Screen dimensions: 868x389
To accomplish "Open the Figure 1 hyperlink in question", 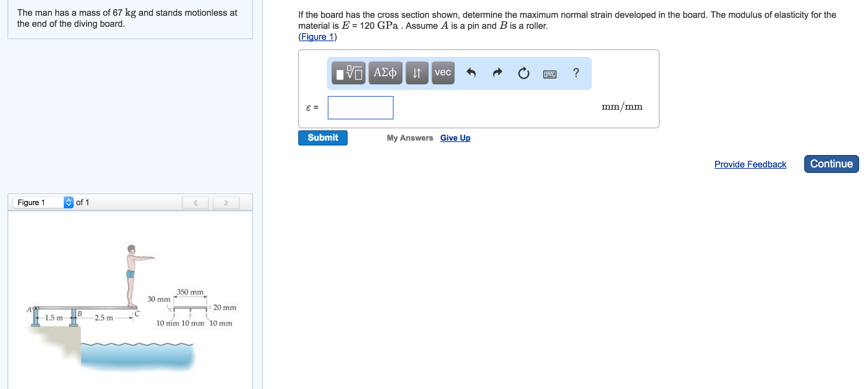I will click(x=317, y=37).
